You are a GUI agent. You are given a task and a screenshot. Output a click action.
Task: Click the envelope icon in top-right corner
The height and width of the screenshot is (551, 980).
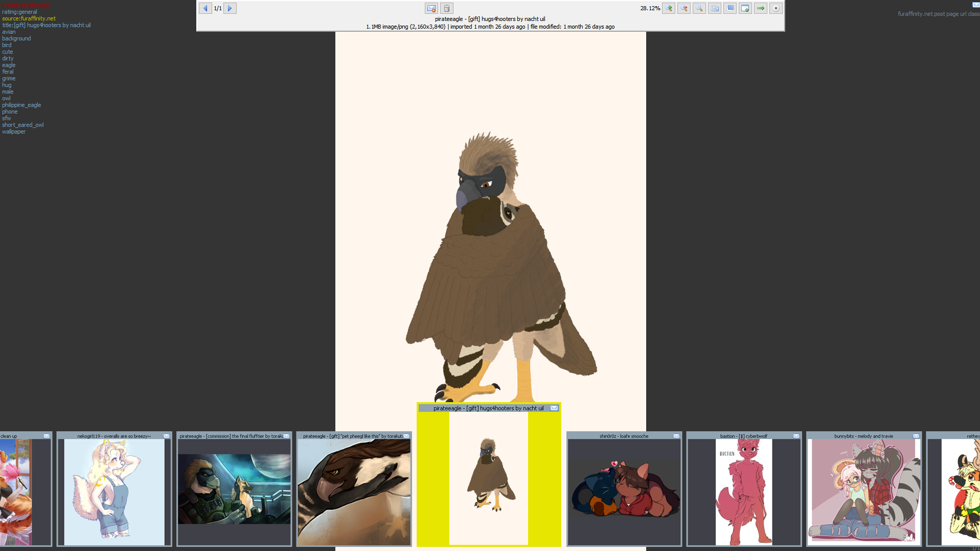(x=976, y=5)
